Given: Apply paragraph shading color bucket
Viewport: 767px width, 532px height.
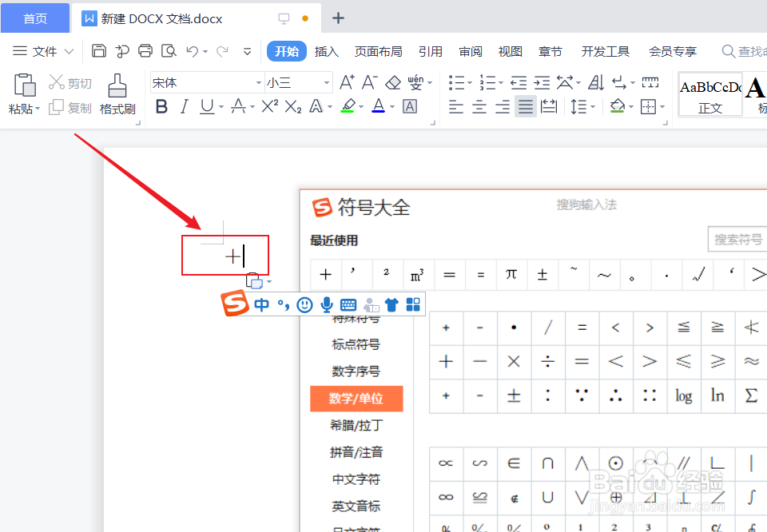Looking at the screenshot, I should pos(618,105).
